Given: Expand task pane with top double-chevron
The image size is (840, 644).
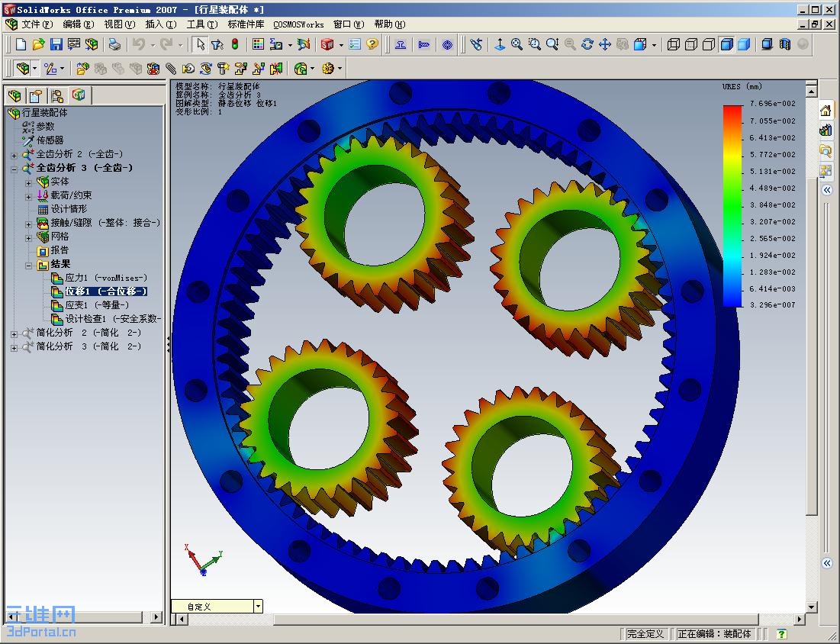Looking at the screenshot, I should (826, 190).
